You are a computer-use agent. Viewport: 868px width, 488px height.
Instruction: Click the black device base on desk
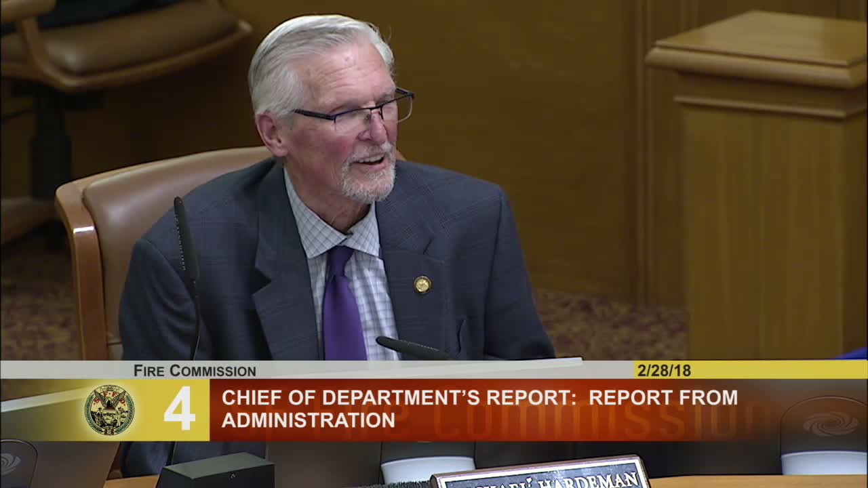click(x=216, y=471)
